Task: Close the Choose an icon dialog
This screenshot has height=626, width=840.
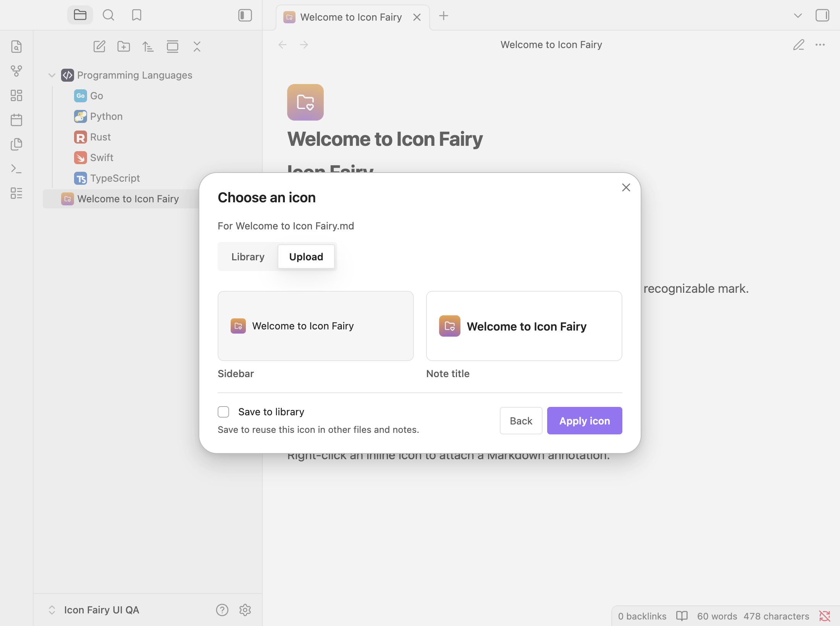Action: (626, 187)
